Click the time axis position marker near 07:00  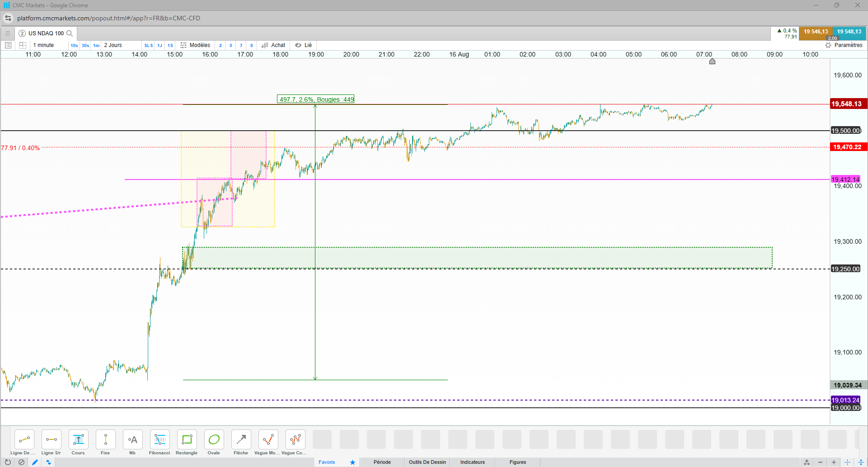tap(712, 61)
